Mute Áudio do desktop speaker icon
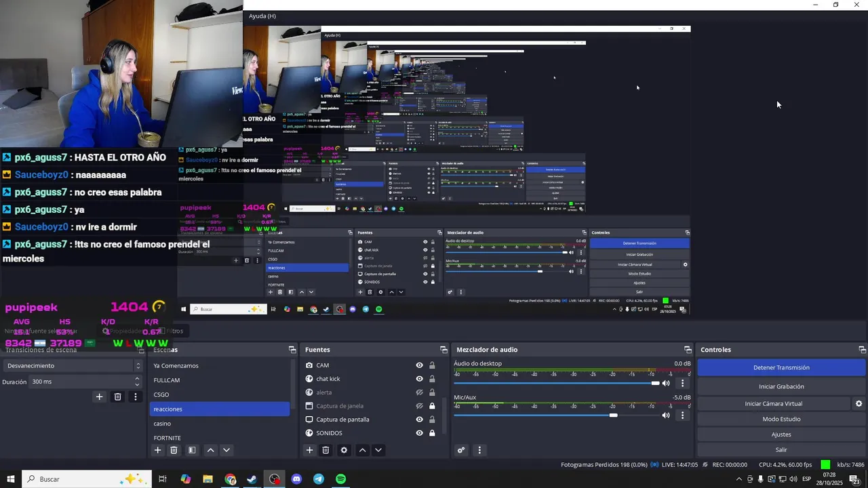Viewport: 868px width, 488px height. [x=666, y=383]
